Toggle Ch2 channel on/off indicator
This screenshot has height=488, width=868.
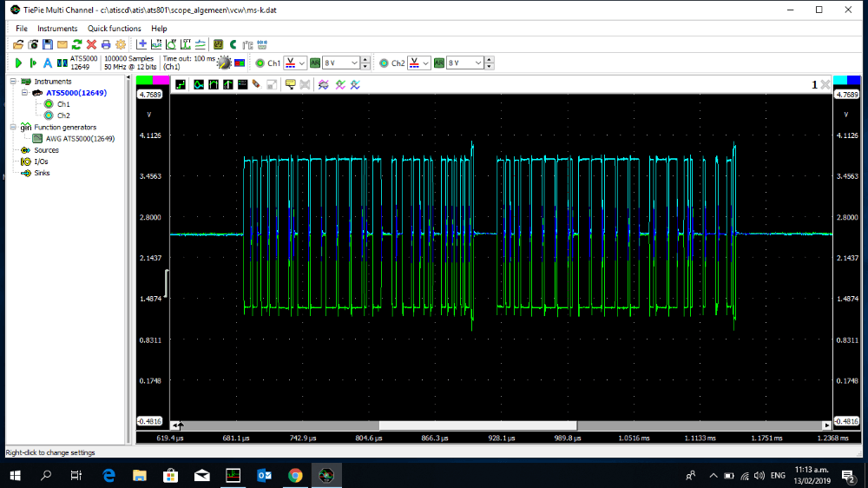[384, 63]
